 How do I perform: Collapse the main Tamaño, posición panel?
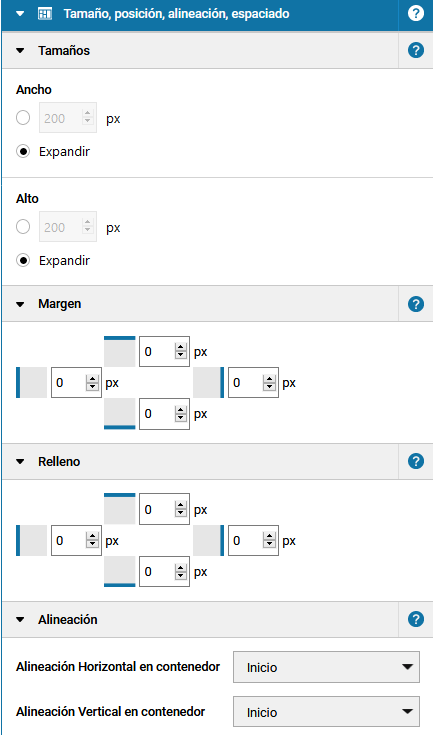20,14
